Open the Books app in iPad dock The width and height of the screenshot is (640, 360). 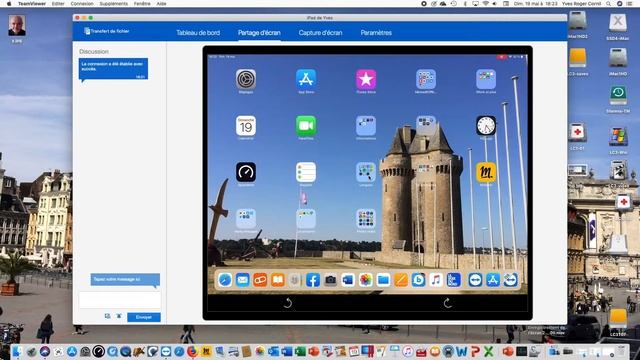coord(278,280)
